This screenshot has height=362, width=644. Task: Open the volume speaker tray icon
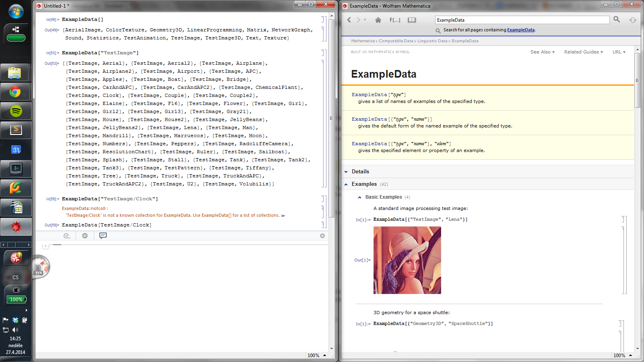15,330
